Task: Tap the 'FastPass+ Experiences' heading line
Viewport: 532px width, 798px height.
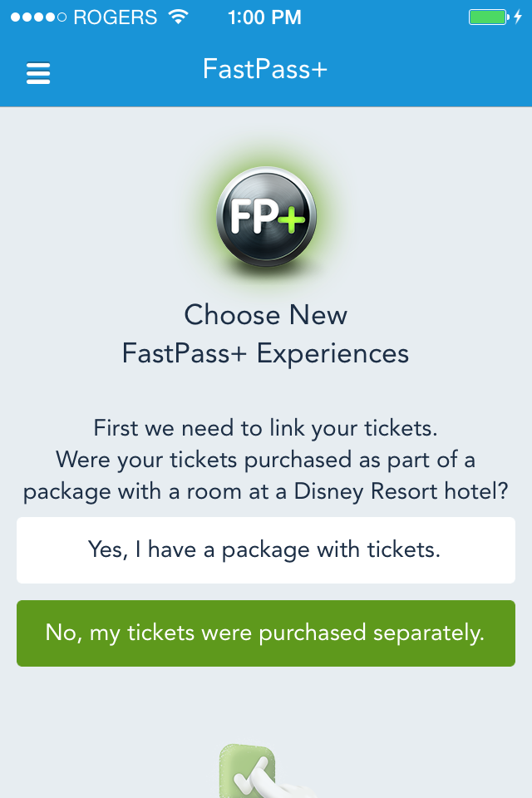Action: click(266, 353)
